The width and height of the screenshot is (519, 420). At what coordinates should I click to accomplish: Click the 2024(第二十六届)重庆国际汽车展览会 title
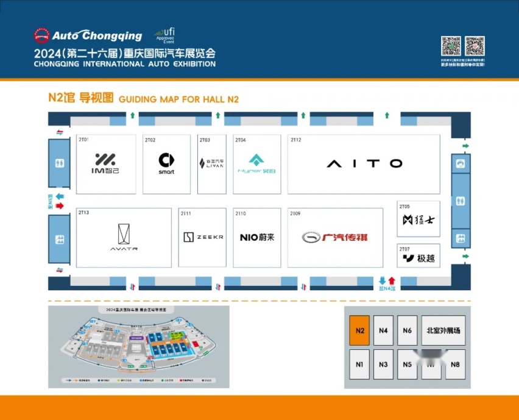[125, 53]
